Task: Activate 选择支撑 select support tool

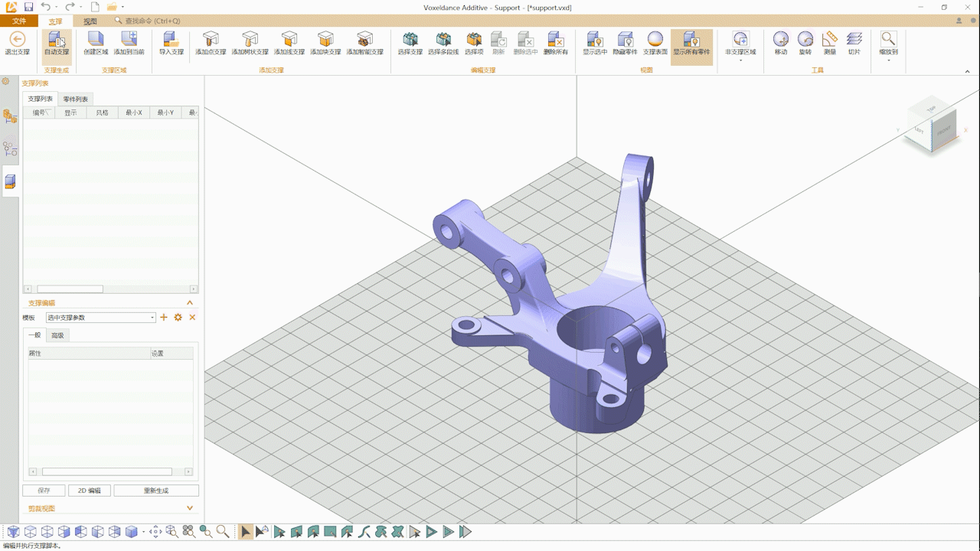Action: pyautogui.click(x=410, y=44)
